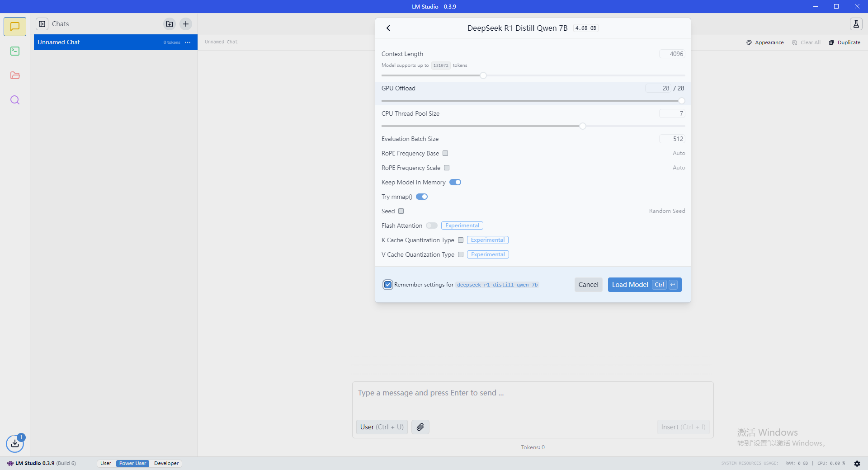The height and width of the screenshot is (470, 868).
Task: Adjust the GPU Offload slider
Action: point(681,101)
